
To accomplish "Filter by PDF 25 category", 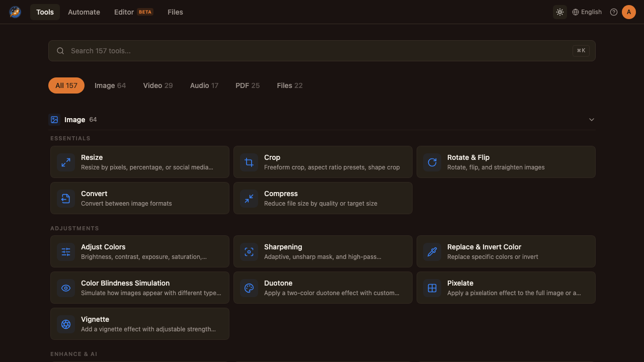I will tap(248, 85).
